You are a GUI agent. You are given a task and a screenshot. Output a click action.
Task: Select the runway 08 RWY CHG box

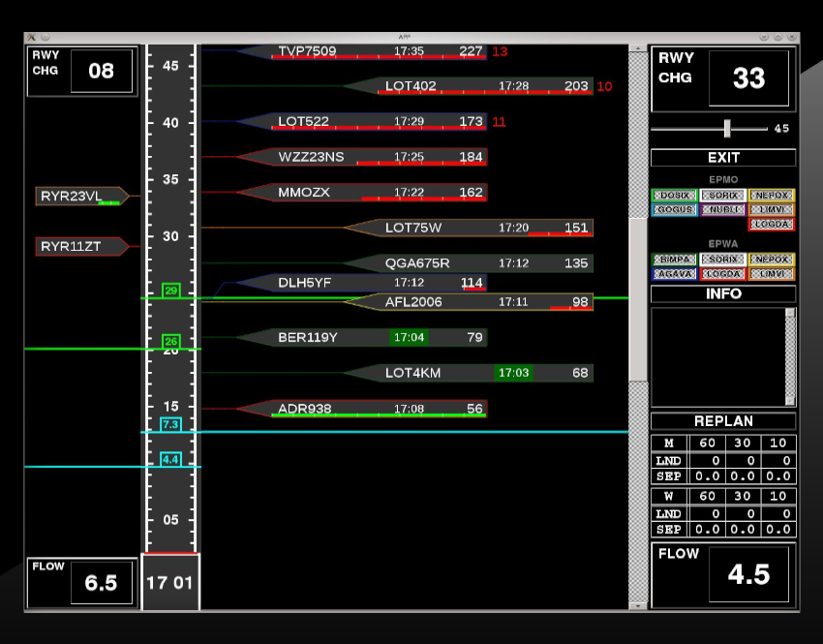coord(101,72)
